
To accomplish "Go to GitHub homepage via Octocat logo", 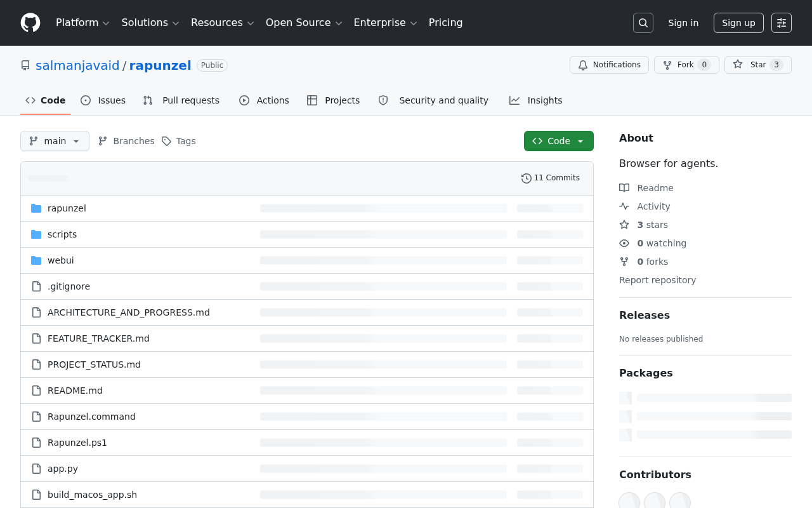I will point(30,23).
